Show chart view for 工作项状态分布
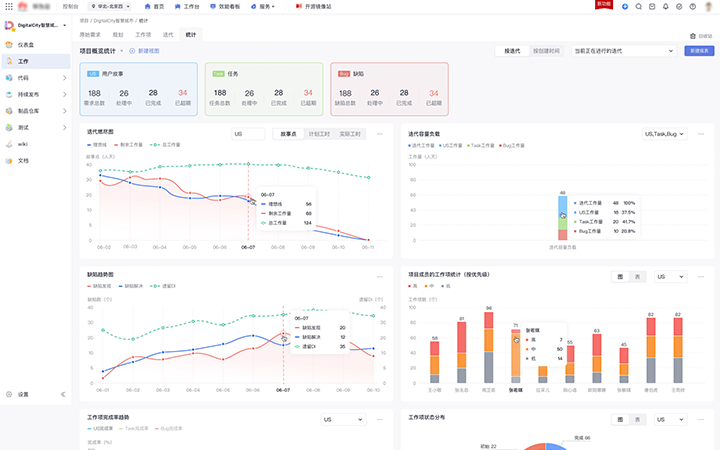 click(x=620, y=419)
